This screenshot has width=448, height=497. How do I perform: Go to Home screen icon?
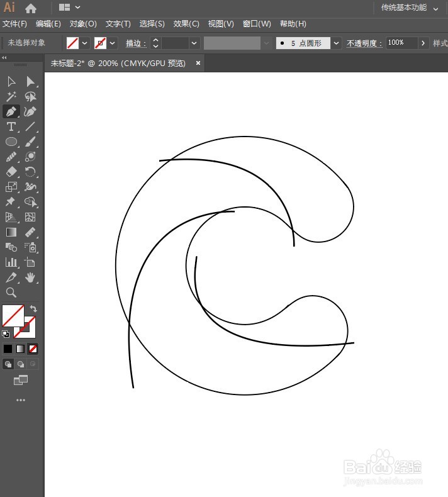31,8
